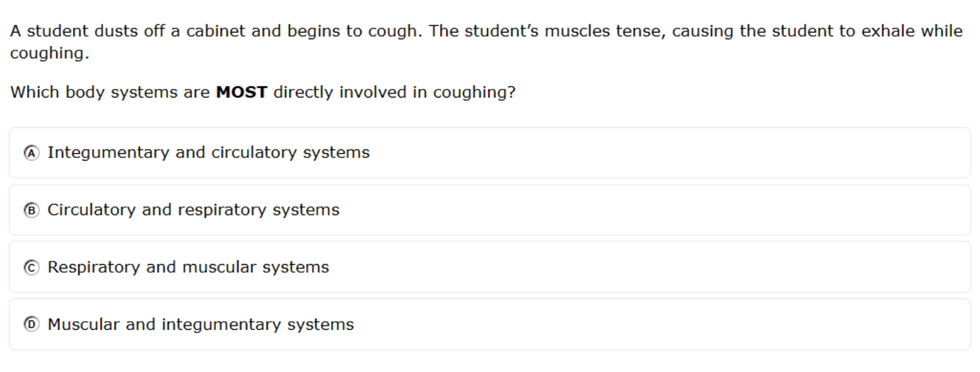Choose 'Circulatory and respiratory systems' answer text
Viewport: 980px width, 372px height.
tap(193, 210)
